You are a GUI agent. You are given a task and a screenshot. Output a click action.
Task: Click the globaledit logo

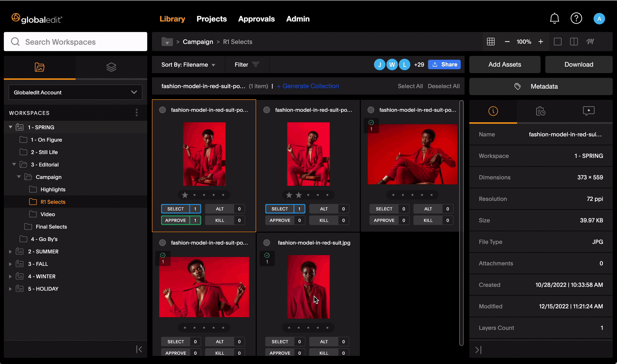(x=37, y=19)
